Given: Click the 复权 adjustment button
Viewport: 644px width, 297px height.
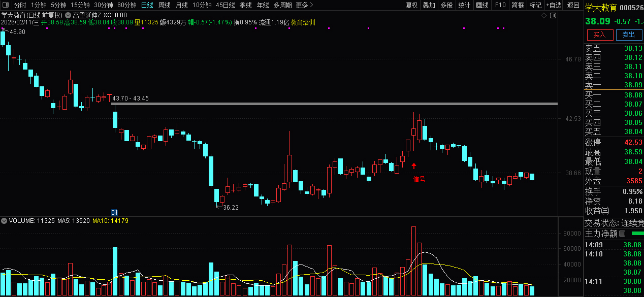Looking at the screenshot, I should click(x=411, y=5).
